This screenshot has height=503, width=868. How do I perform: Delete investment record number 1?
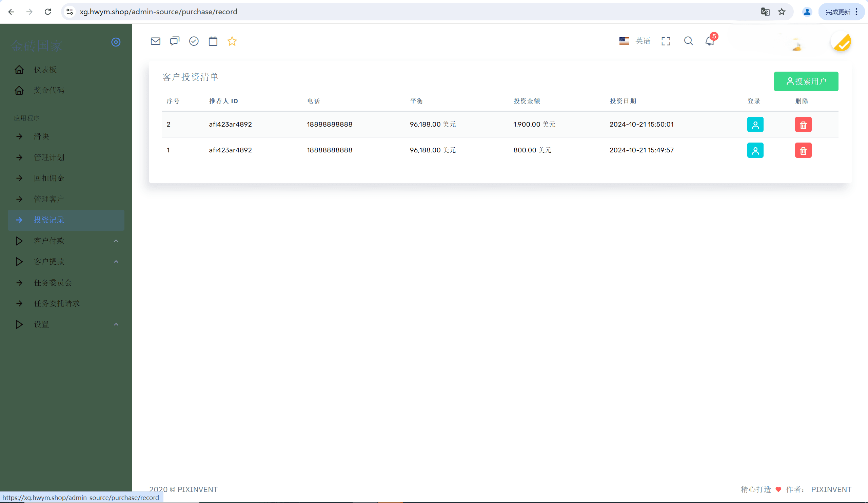coord(803,150)
